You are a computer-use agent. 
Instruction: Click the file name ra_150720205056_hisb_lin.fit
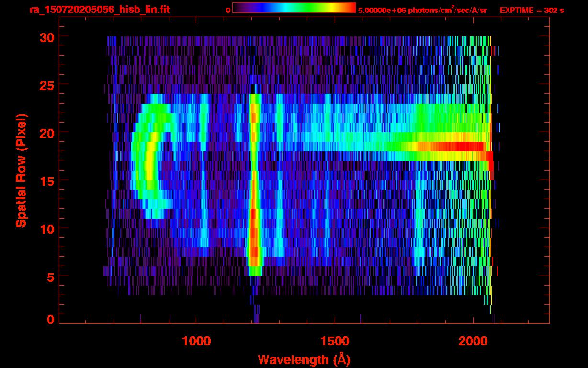[99, 10]
